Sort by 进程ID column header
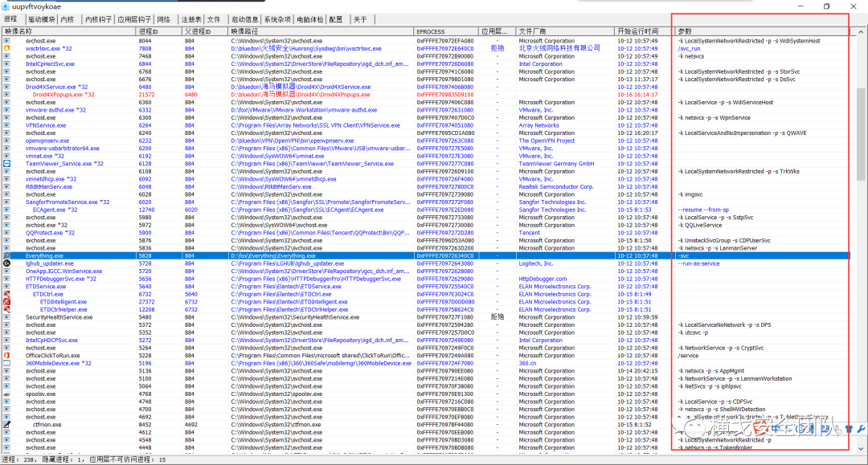This screenshot has height=465, width=868. [x=159, y=31]
